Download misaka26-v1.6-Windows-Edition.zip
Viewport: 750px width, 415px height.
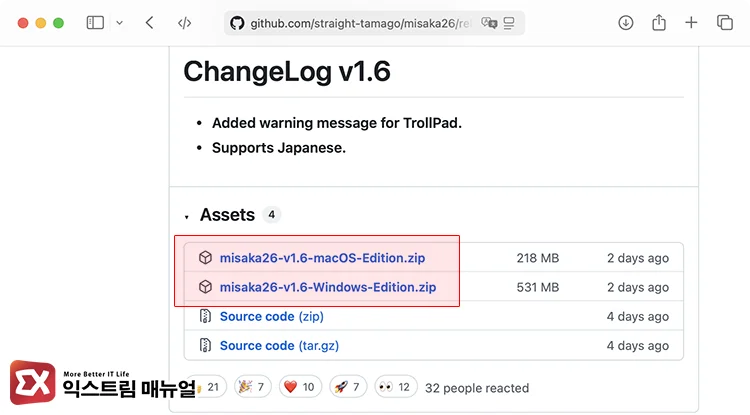328,287
